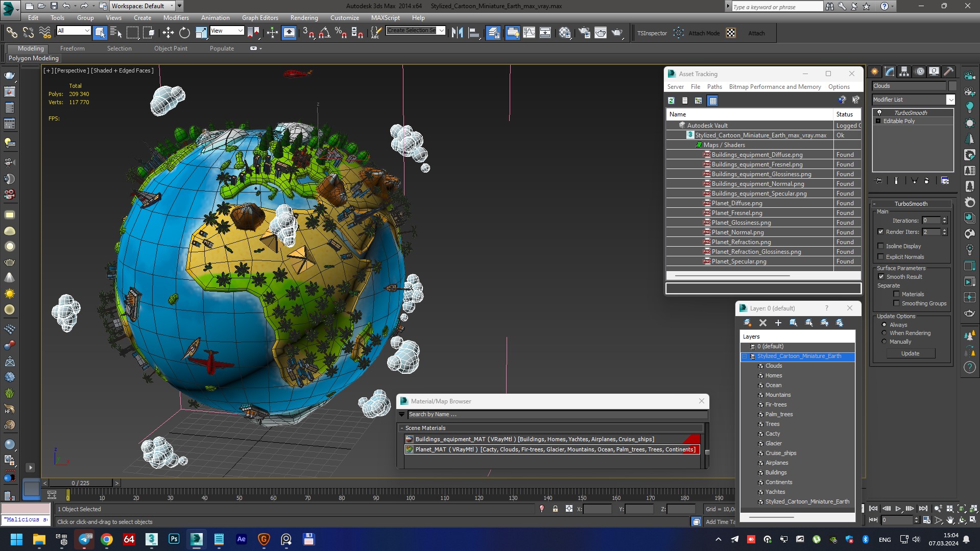Click the Update button in TurboSmooth
This screenshot has width=980, height=551.
(x=910, y=353)
